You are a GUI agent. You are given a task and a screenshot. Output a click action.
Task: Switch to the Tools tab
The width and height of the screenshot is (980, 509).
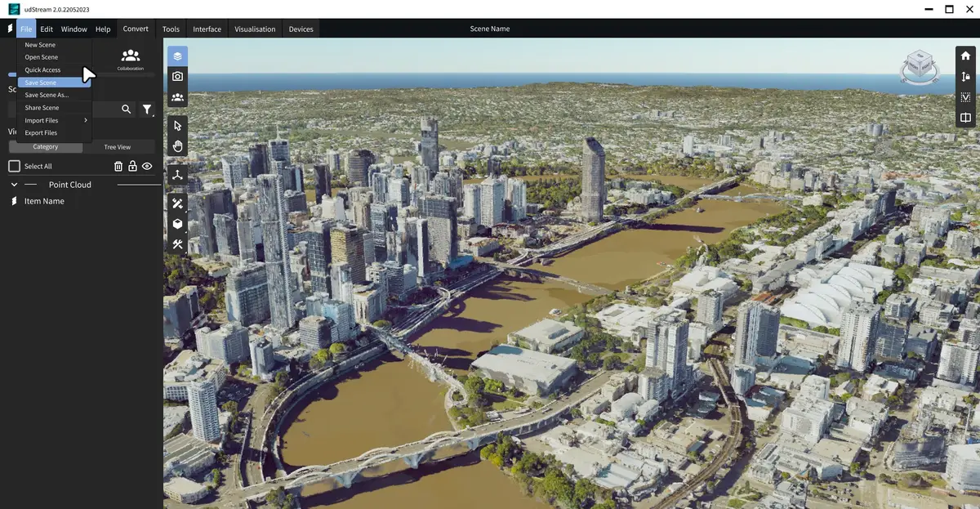(x=171, y=29)
